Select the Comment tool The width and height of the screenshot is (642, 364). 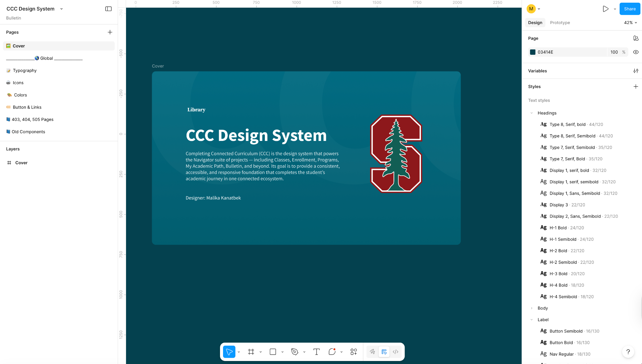point(332,352)
